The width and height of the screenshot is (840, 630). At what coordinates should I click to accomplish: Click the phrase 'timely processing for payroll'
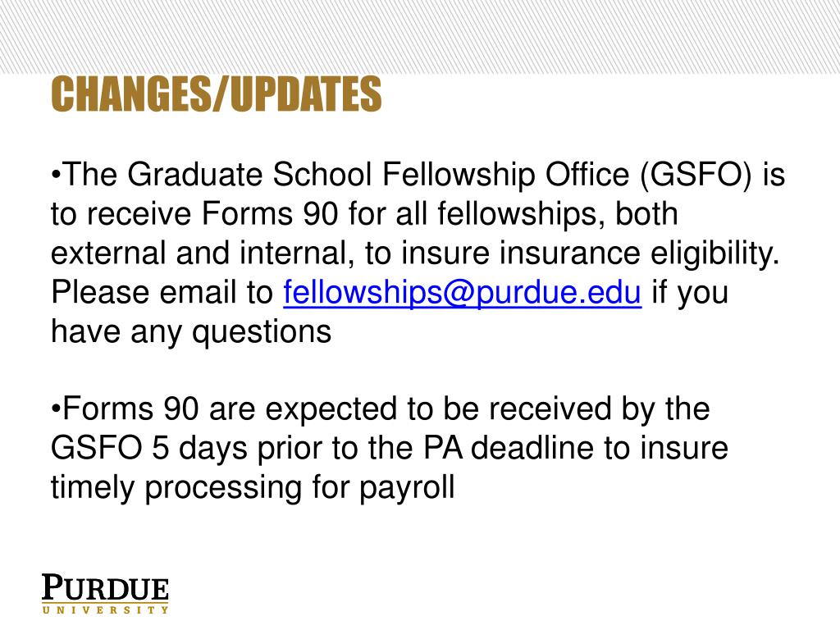[x=253, y=488]
